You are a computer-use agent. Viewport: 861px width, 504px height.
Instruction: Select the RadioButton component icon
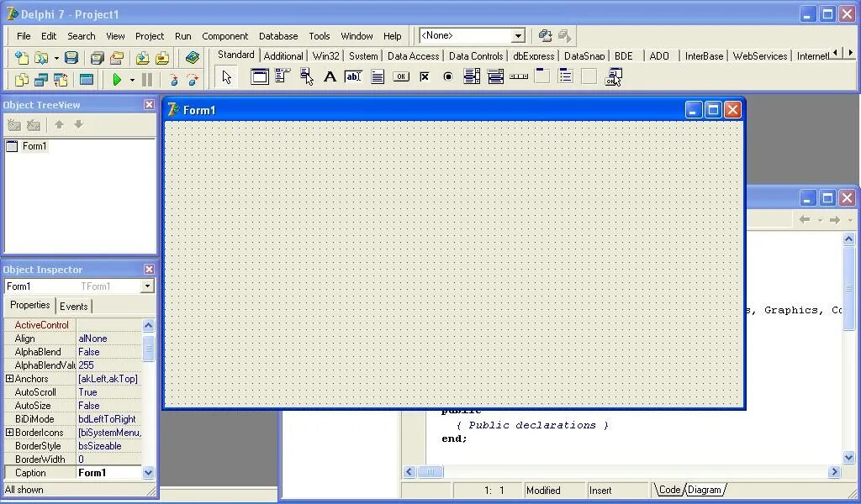coord(448,76)
